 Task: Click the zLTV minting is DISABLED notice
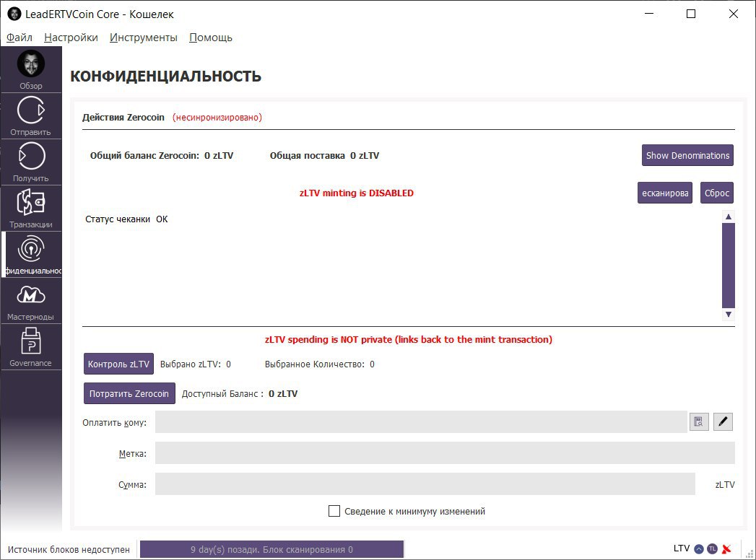tap(356, 193)
